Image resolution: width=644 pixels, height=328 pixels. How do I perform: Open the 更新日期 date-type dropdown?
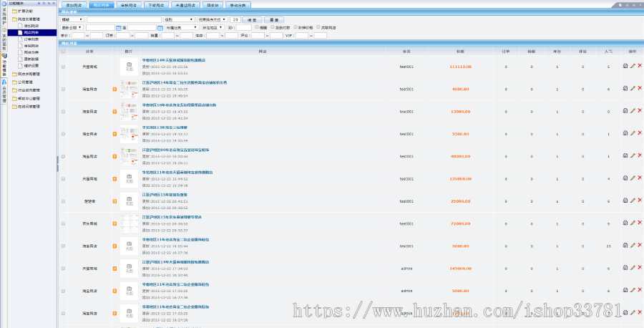tap(72, 27)
